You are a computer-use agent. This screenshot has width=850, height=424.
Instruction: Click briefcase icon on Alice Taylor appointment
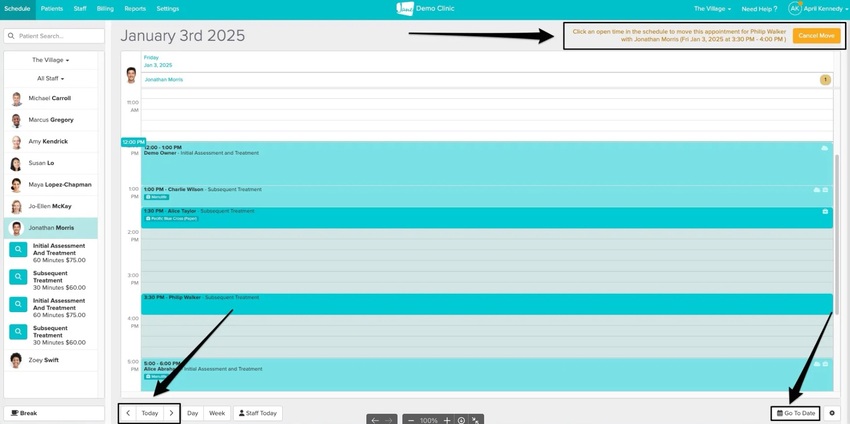(x=825, y=211)
